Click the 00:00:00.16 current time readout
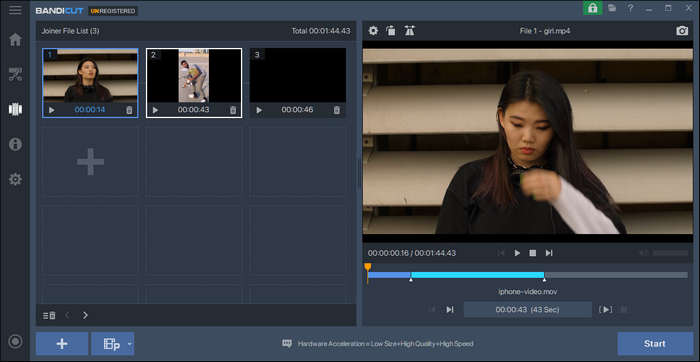 tap(388, 253)
